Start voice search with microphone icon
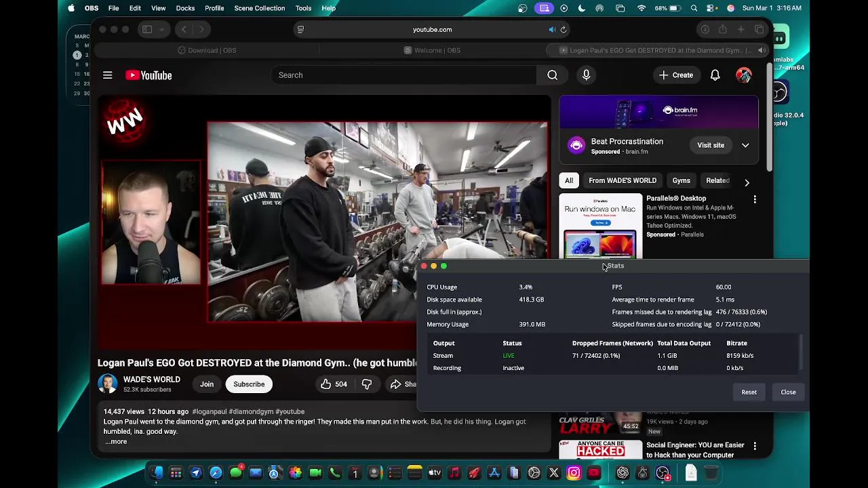868x488 pixels. [x=587, y=75]
